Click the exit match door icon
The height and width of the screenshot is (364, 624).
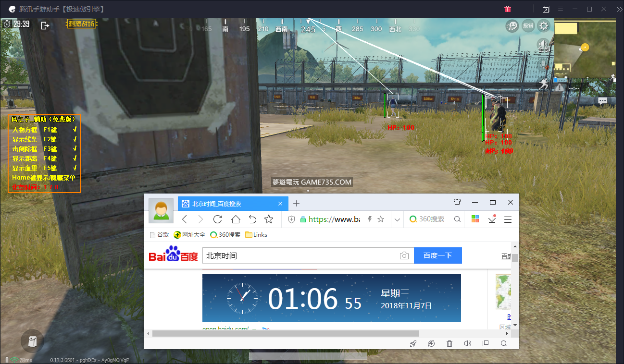pos(45,25)
